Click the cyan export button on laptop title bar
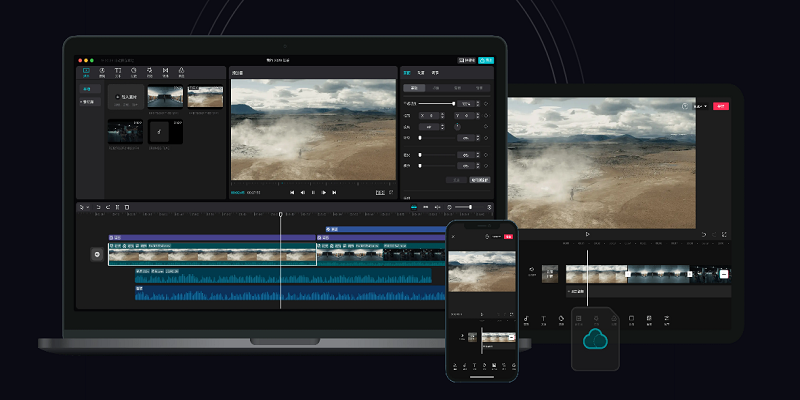Screen dimensions: 800x400 pos(486,61)
